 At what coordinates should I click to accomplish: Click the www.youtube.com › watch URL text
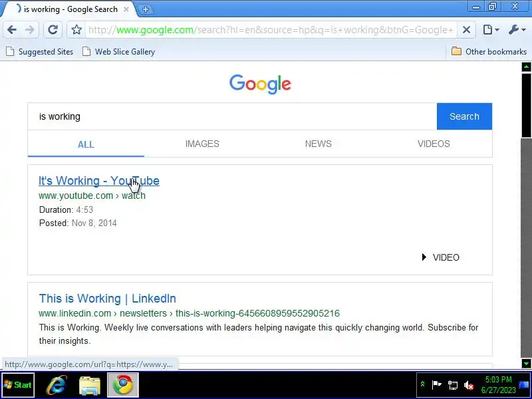coord(92,196)
